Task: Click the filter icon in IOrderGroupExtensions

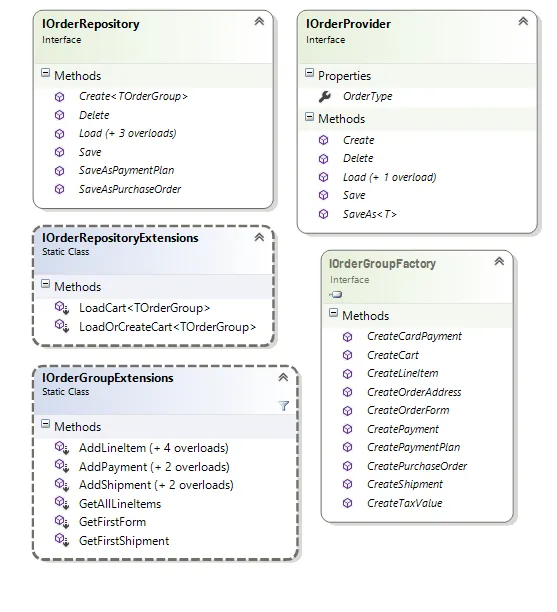Action: coord(284,406)
